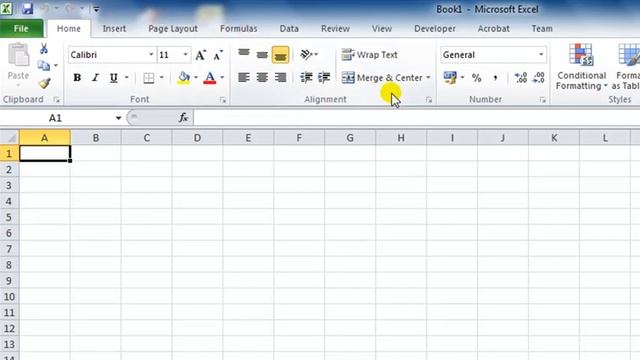Toggle the highlighted Bottom Align button

pyautogui.click(x=280, y=55)
